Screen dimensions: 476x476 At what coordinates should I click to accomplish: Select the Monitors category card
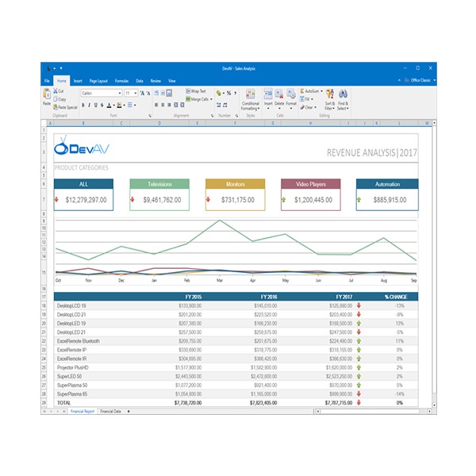tap(236, 194)
